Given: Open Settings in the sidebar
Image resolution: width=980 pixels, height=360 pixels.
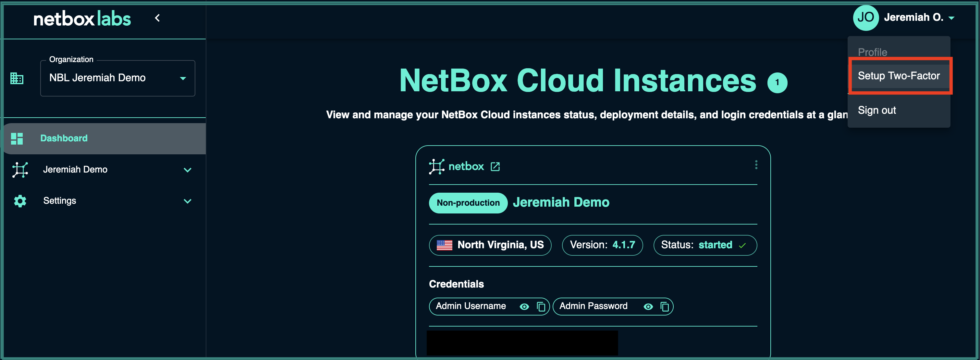Looking at the screenshot, I should coord(104,201).
